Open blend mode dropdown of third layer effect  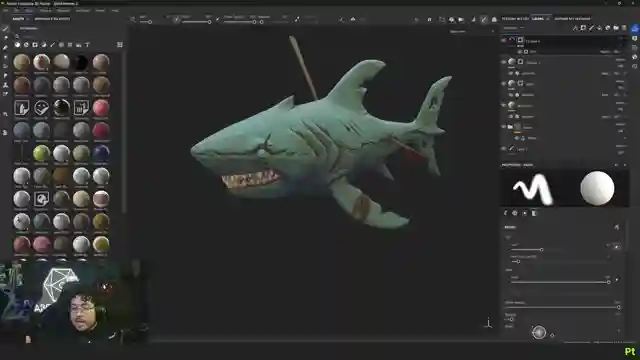tap(606, 95)
